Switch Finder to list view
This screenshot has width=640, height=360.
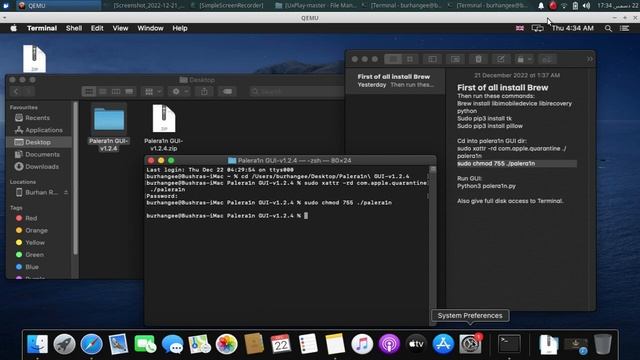(102, 91)
